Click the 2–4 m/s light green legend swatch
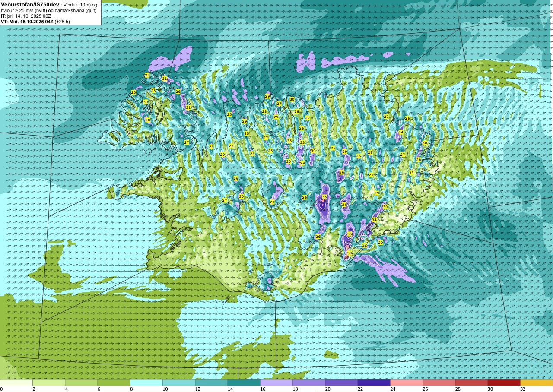This screenshot has width=553, height=392. tap(49, 383)
